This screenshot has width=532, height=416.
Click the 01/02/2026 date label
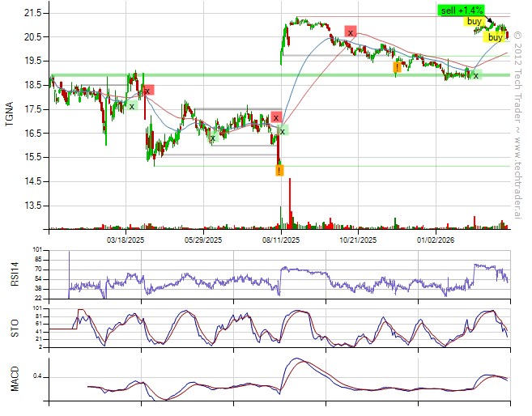436,240
